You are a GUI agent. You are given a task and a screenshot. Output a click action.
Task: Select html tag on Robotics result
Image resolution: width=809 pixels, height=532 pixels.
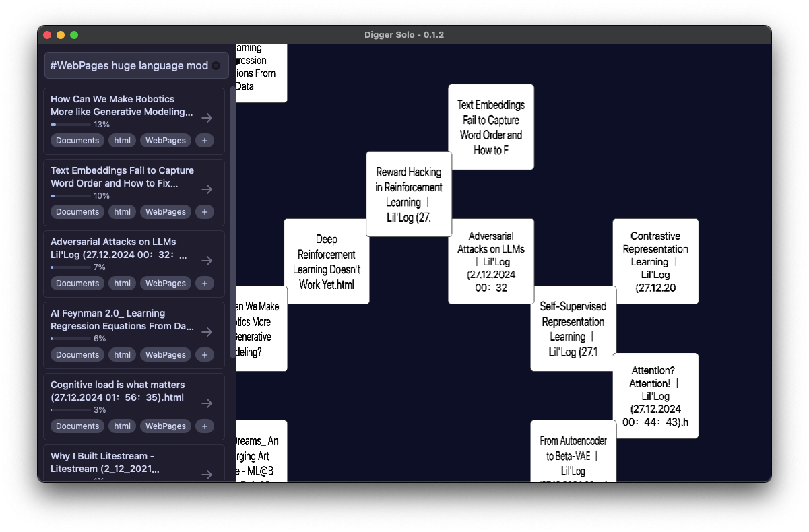coord(122,141)
